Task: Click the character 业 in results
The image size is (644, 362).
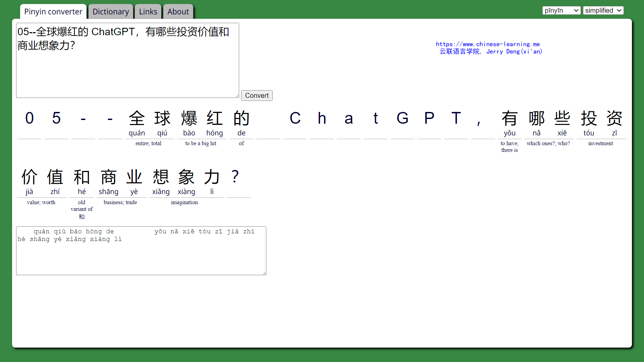Action: tap(134, 177)
